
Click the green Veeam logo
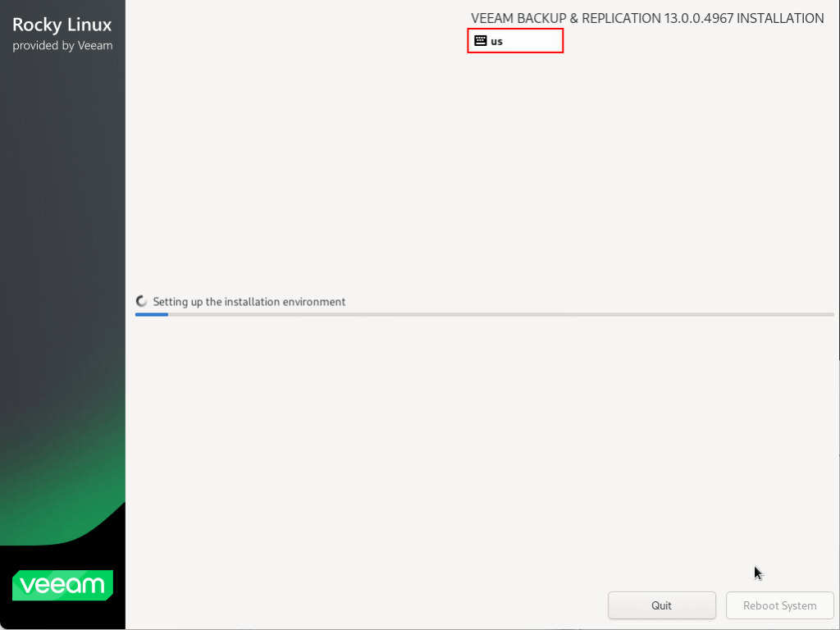coord(62,585)
